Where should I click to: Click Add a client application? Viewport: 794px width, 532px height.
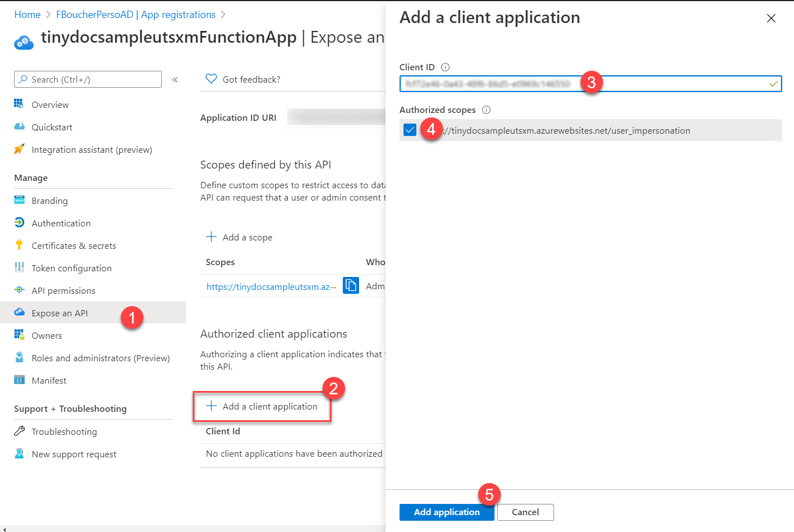(x=262, y=406)
